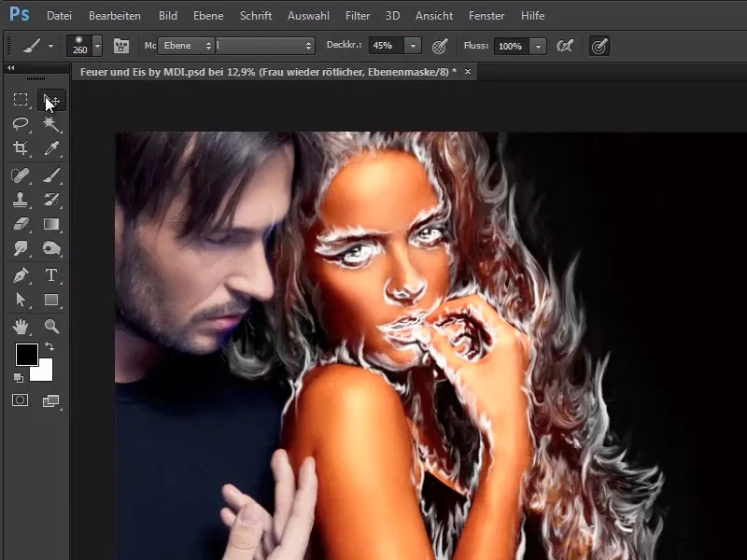
Task: Enable airbrush build-up mode
Action: click(x=565, y=46)
